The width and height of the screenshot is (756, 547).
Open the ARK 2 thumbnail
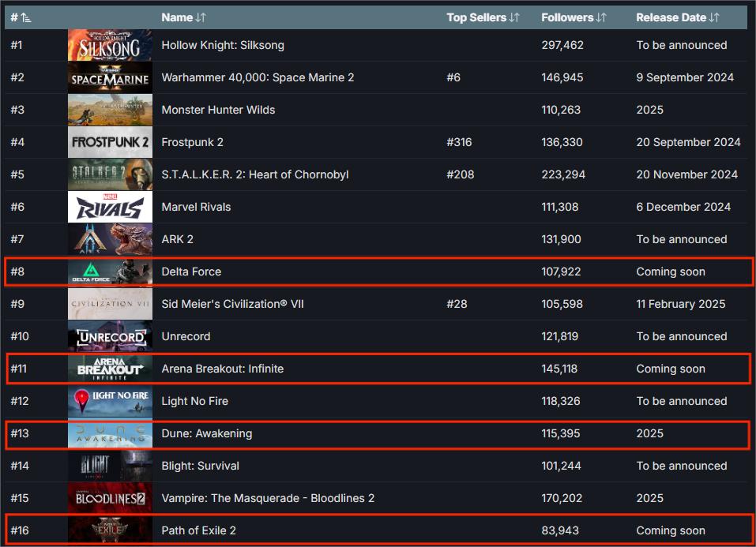click(x=110, y=239)
